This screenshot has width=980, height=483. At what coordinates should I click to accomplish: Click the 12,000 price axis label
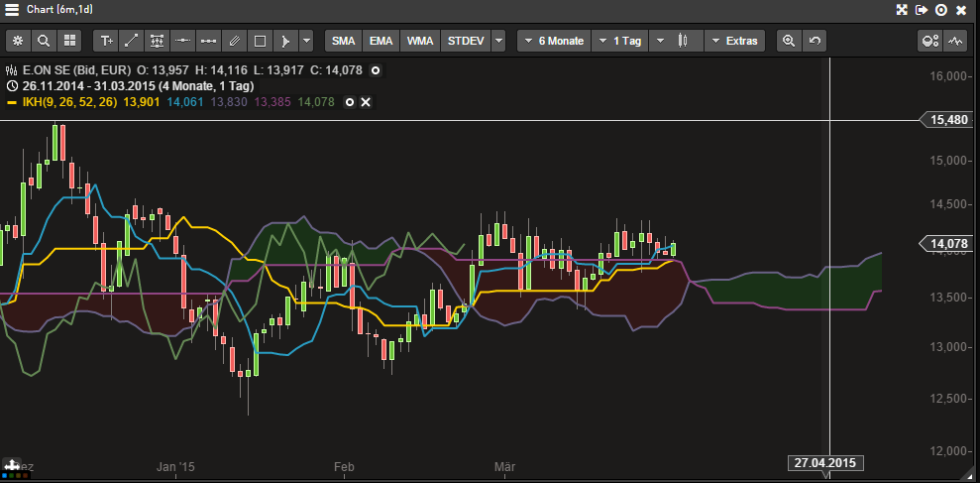[948, 451]
